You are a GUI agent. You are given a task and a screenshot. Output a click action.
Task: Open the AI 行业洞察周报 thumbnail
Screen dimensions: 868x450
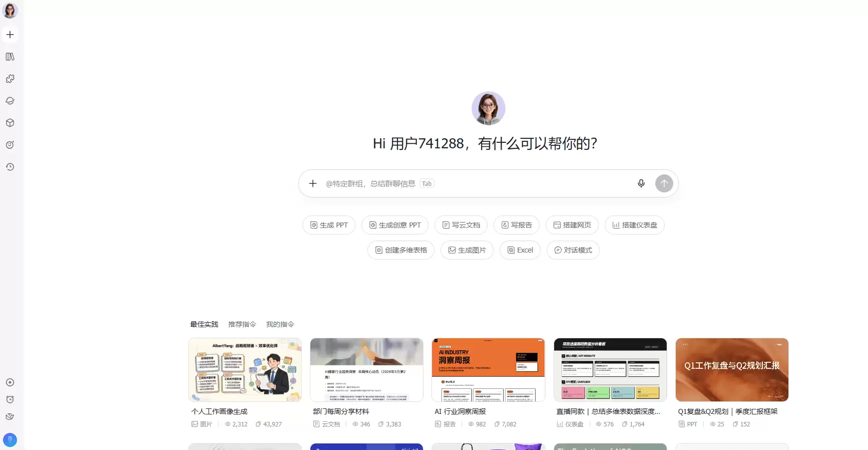(489, 370)
